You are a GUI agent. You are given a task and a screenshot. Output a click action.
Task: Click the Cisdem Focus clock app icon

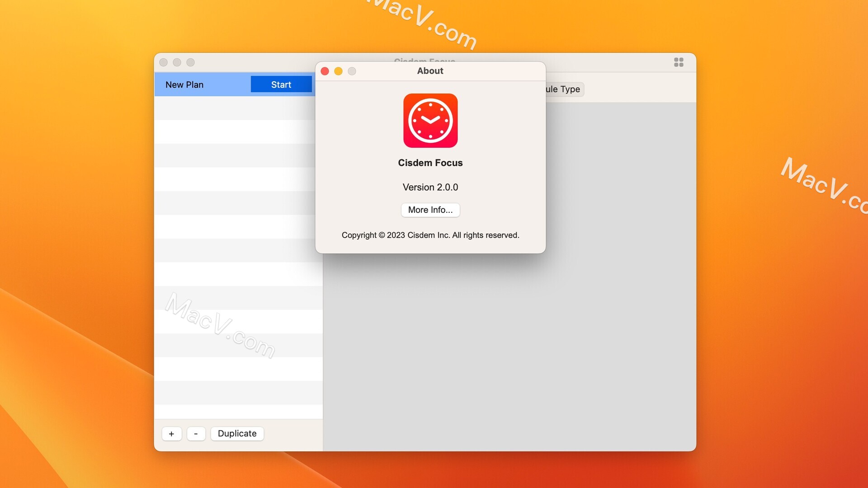point(430,121)
